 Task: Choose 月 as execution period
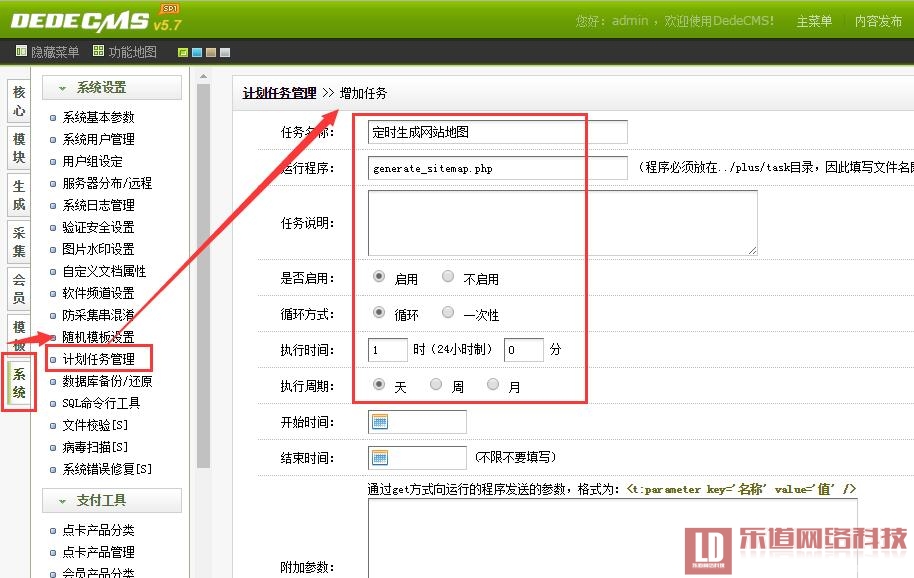pos(493,384)
